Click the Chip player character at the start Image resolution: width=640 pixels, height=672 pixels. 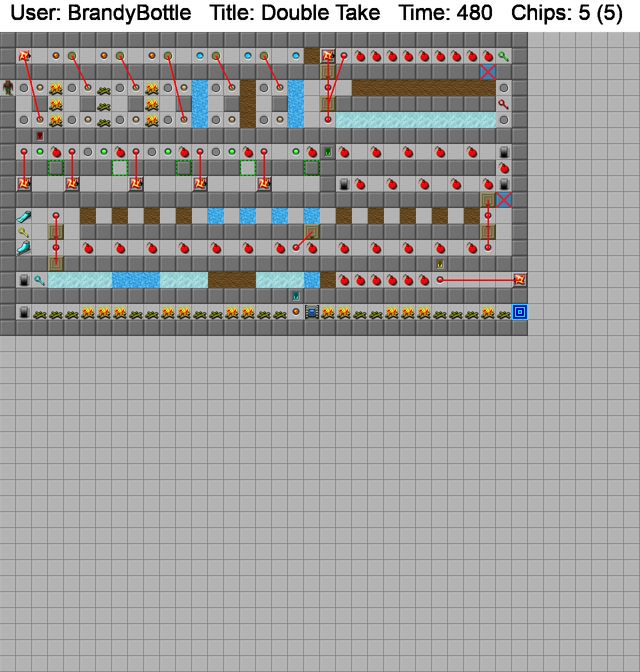[8, 88]
